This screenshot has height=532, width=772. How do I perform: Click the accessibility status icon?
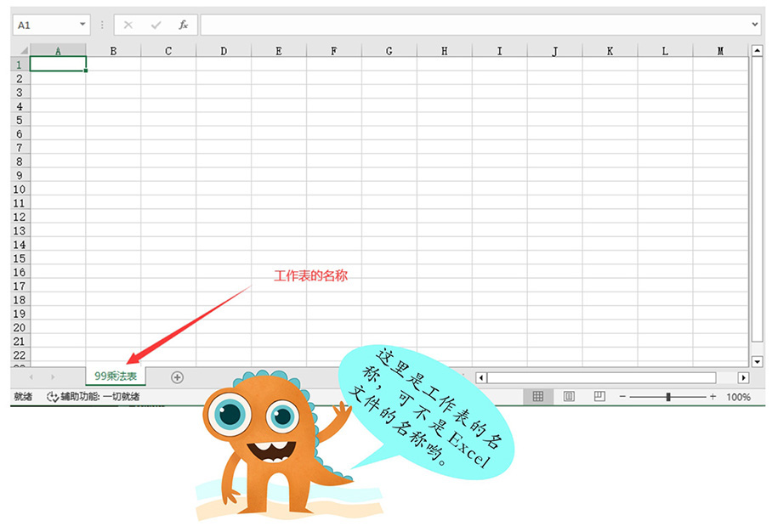[52, 397]
